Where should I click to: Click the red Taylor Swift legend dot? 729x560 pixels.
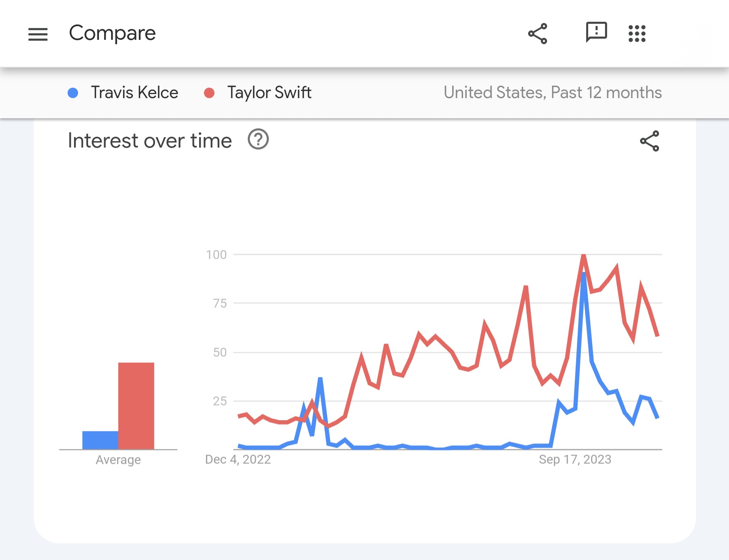click(x=209, y=93)
